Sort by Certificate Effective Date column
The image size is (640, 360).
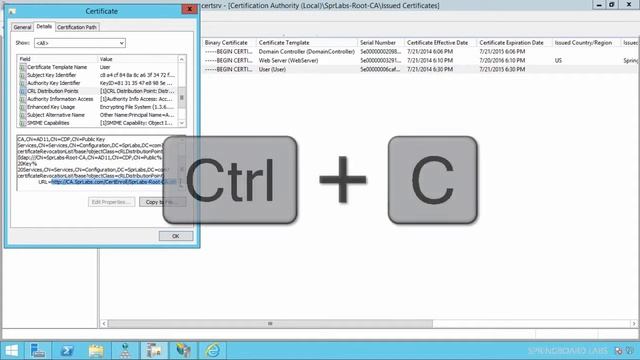tap(440, 42)
